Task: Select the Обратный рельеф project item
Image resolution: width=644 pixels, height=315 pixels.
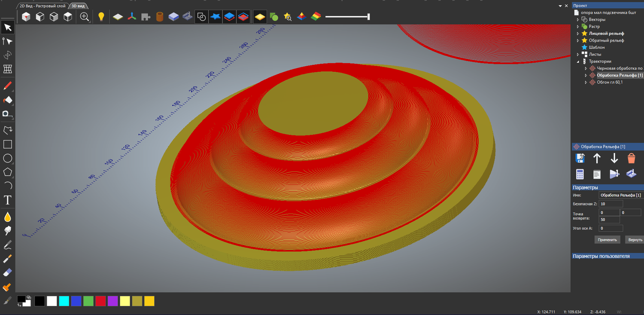Action: (607, 40)
